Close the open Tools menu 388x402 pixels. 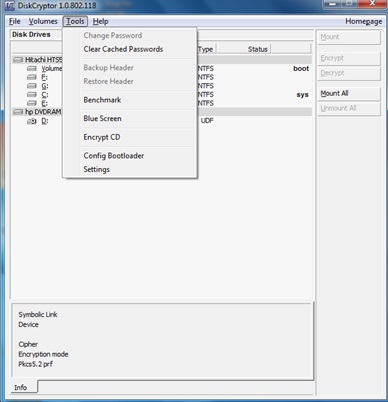click(75, 21)
